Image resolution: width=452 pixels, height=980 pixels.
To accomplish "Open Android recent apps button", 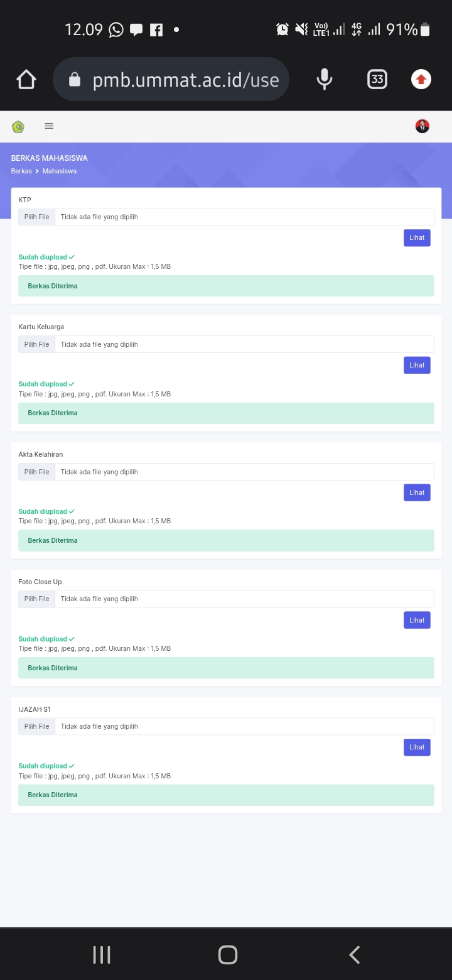I will coord(102,955).
